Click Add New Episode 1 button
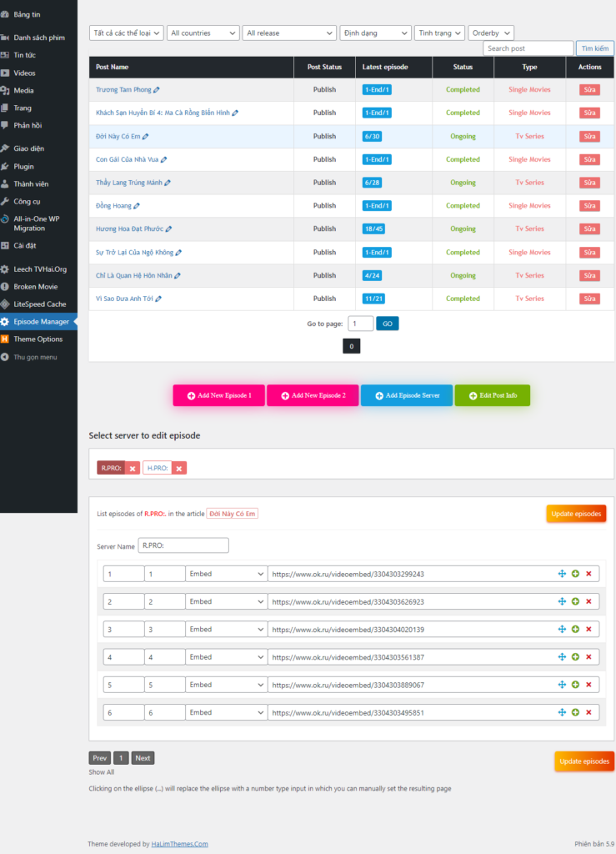616x854 pixels. [x=218, y=396]
